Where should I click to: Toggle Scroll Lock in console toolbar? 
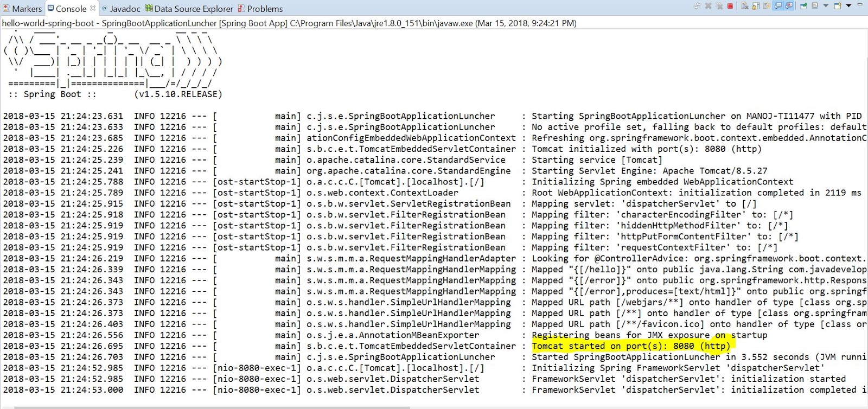point(756,6)
